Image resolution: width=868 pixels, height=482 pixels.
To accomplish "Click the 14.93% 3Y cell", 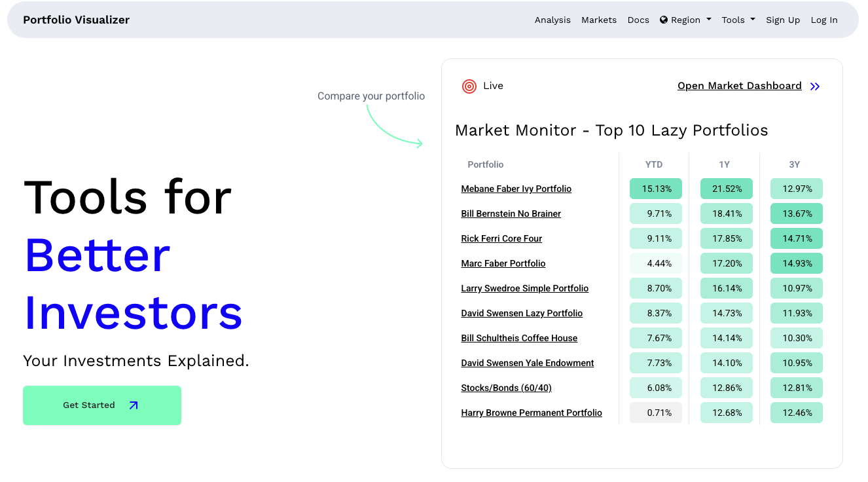I will click(797, 263).
